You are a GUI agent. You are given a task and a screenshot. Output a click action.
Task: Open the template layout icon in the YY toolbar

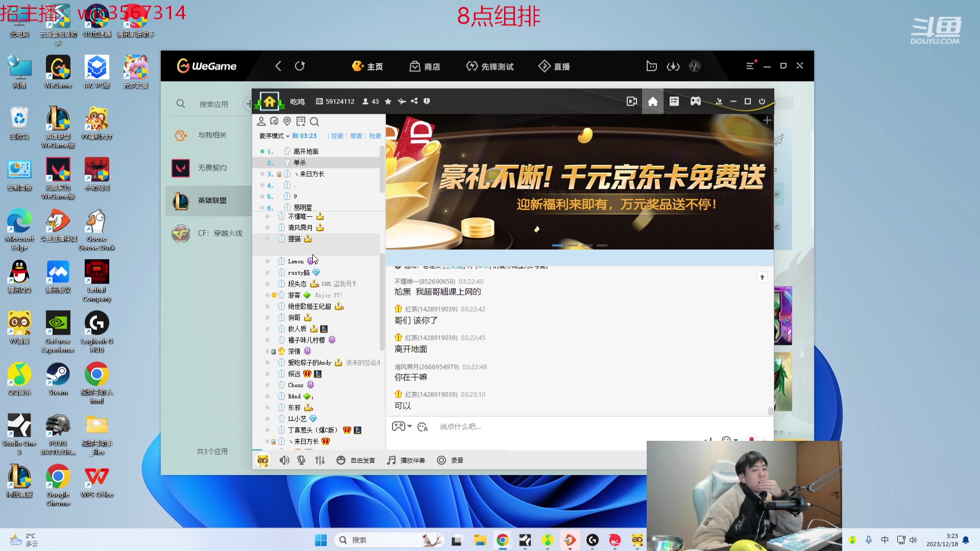pyautogui.click(x=674, y=101)
